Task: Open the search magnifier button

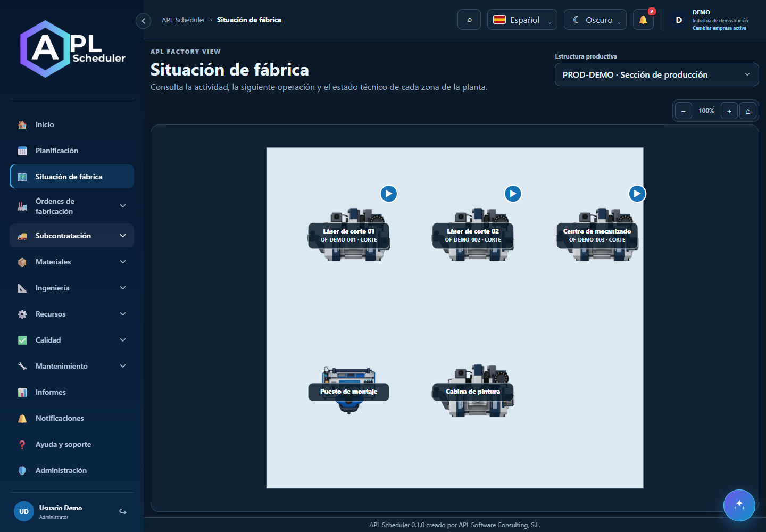Action: coord(469,20)
